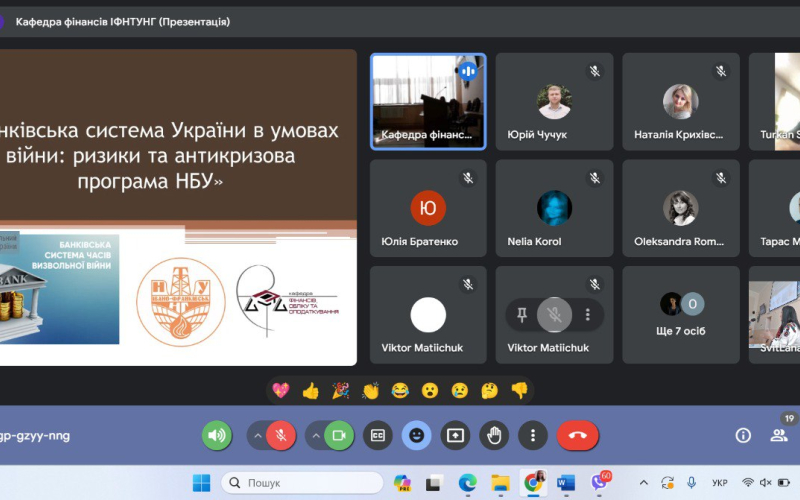Screen dimensions: 800x500
Task: Select Юрій Чучук participant tile
Action: 554,102
